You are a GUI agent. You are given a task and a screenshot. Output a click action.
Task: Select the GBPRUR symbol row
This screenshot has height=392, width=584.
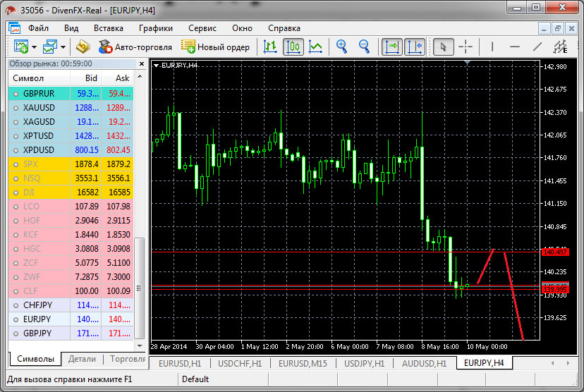click(x=71, y=94)
